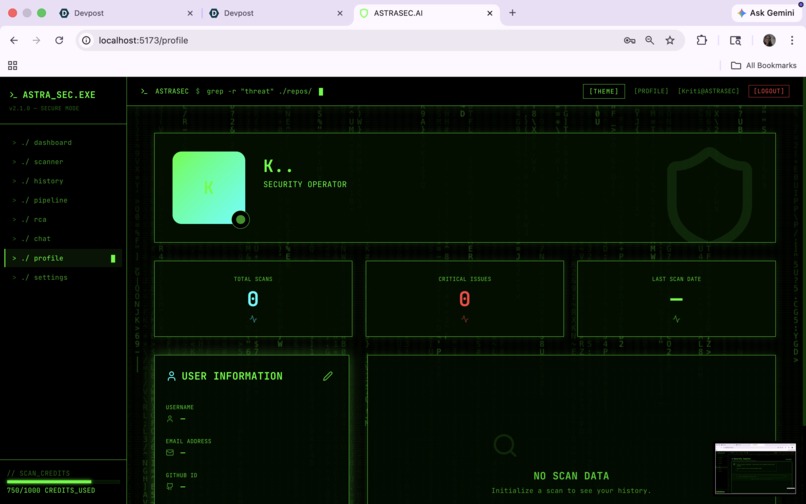This screenshot has width=806, height=504.
Task: Bookmark this page with star icon
Action: (670, 40)
